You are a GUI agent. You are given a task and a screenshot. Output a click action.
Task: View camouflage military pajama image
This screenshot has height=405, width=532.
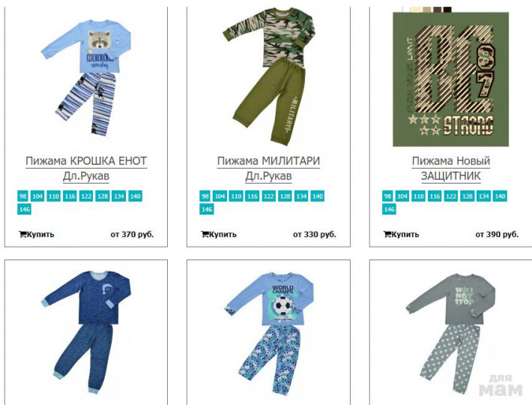[268, 76]
